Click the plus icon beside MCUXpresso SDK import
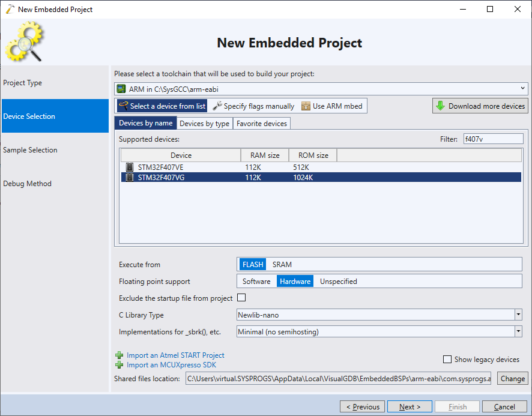The height and width of the screenshot is (416, 532). tap(119, 365)
